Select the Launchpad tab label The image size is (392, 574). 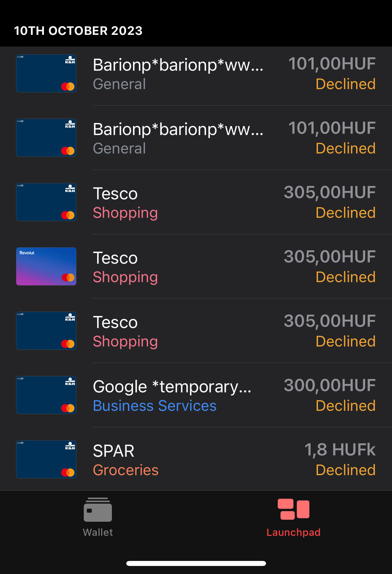pos(293,532)
